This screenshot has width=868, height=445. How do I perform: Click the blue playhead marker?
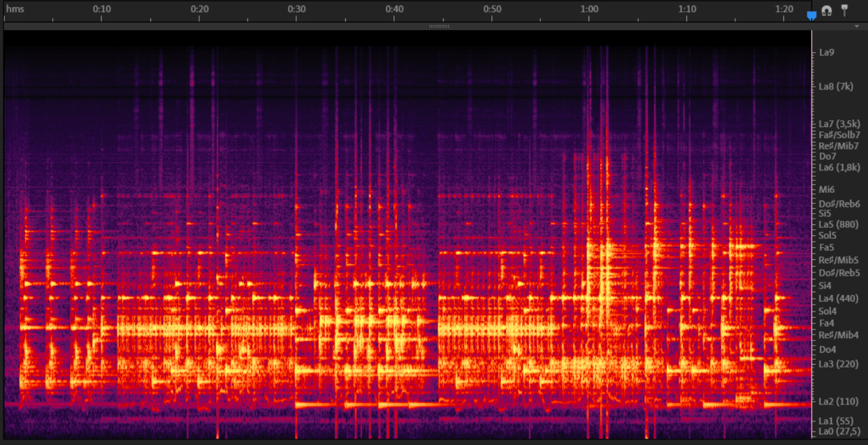tap(811, 15)
